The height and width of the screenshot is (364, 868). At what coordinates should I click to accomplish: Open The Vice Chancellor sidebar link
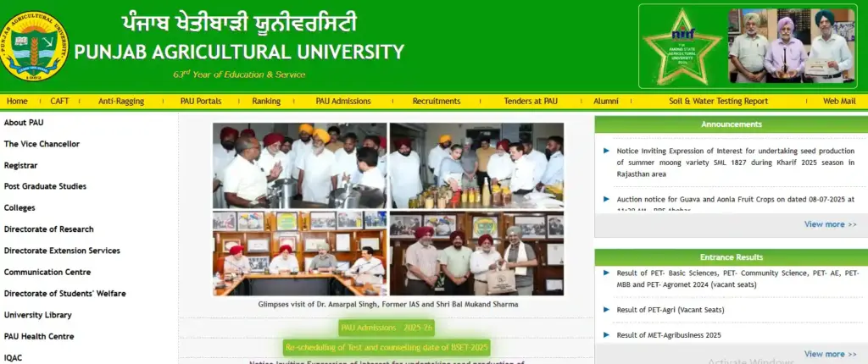(x=42, y=144)
